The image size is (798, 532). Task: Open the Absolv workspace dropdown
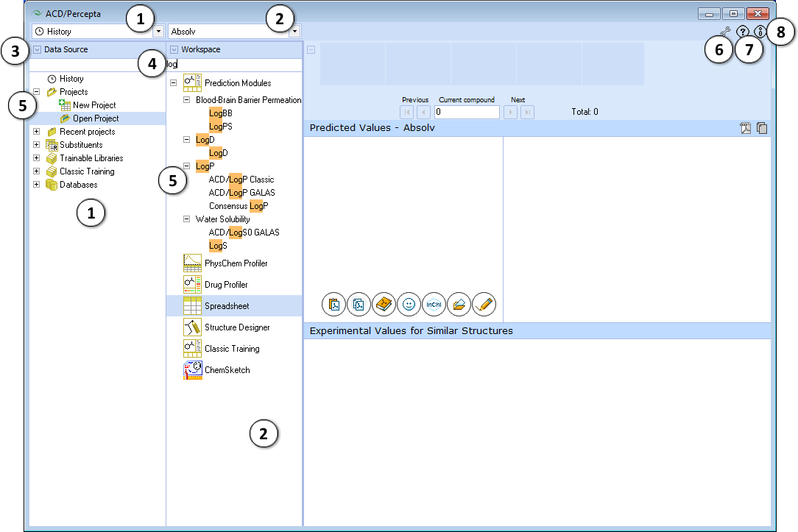click(x=294, y=32)
